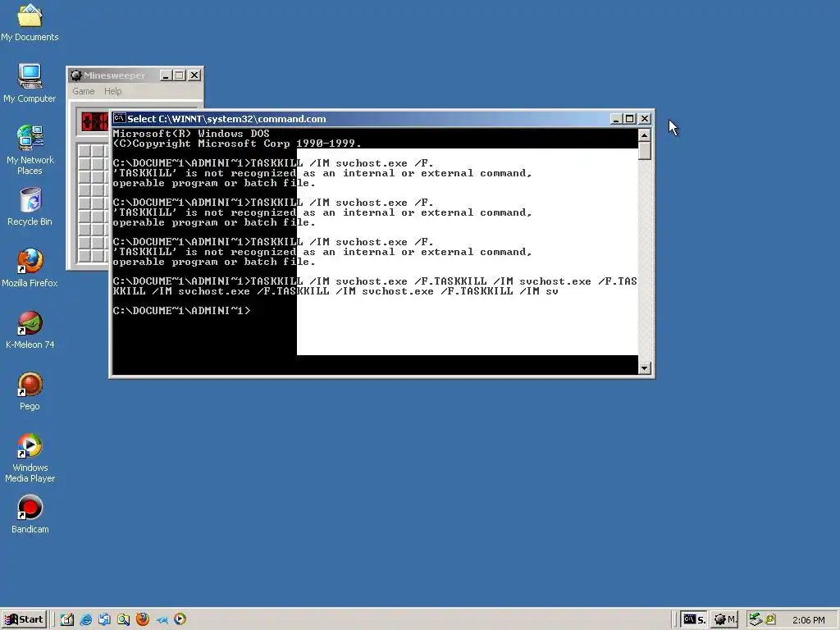
Task: Click the blue bird quick launch icon
Action: (162, 620)
